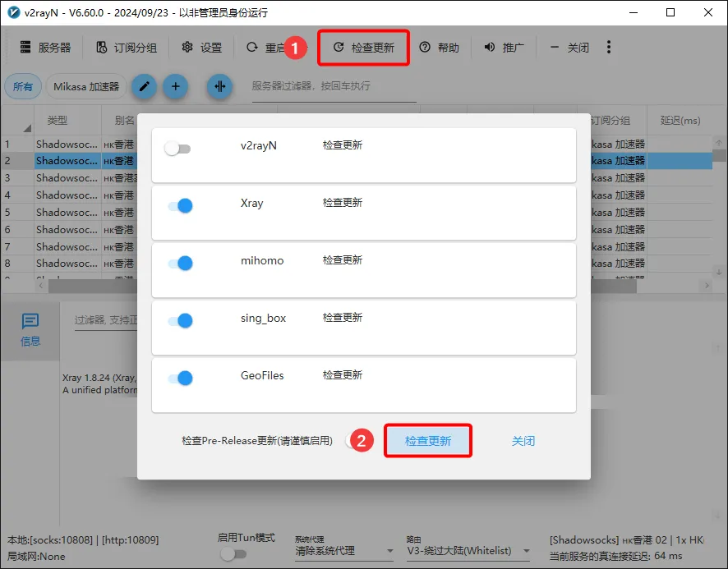Click the mihomo label in the update dialog
This screenshot has width=728, height=569.
click(x=262, y=261)
